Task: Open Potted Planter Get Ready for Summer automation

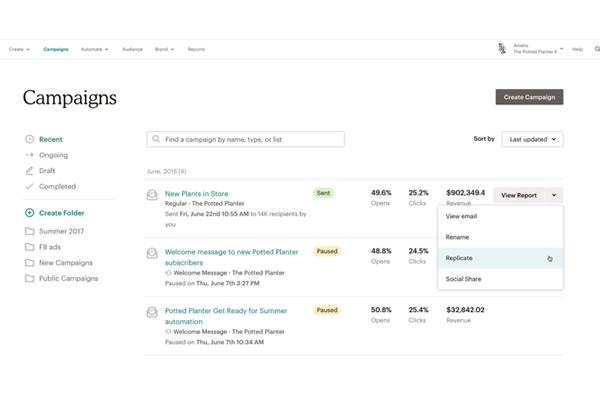Action: click(226, 316)
